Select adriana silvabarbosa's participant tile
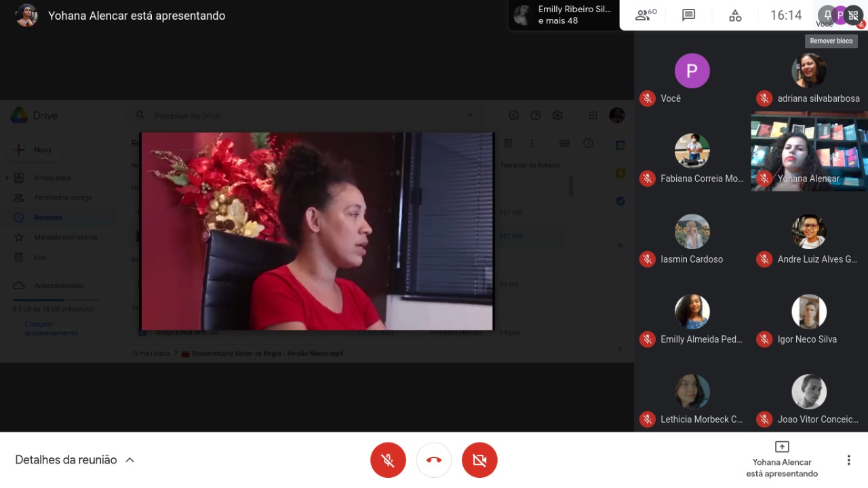This screenshot has height=488, width=868. (809, 71)
